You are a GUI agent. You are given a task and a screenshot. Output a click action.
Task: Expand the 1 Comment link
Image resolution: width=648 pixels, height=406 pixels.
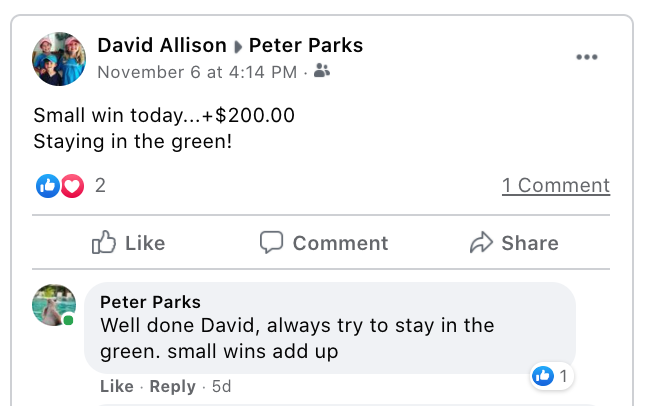tap(555, 185)
